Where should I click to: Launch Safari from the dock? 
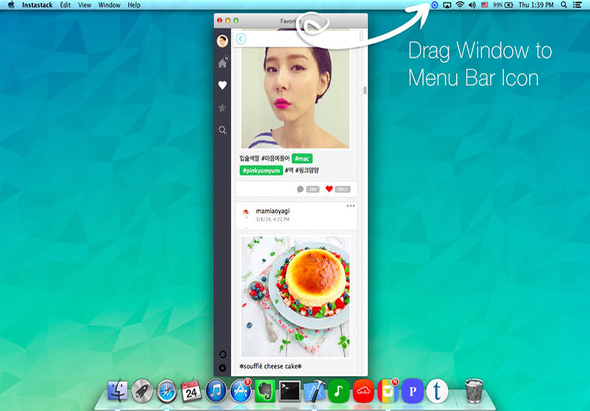click(x=167, y=391)
